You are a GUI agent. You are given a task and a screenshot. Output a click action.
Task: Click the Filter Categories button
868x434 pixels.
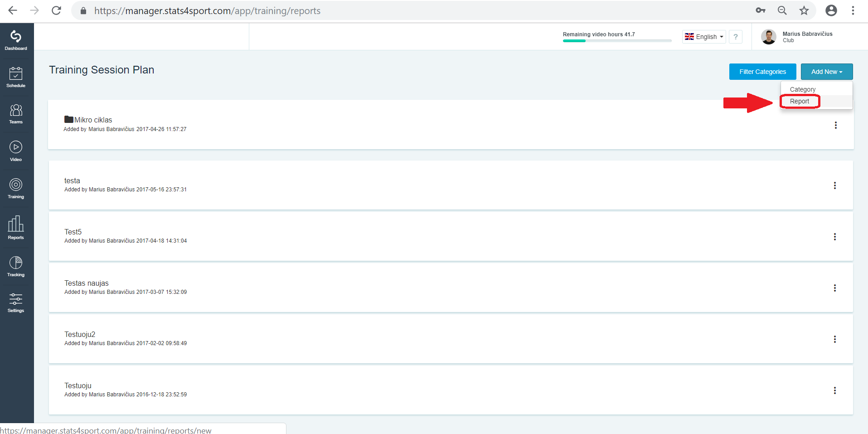coord(763,72)
